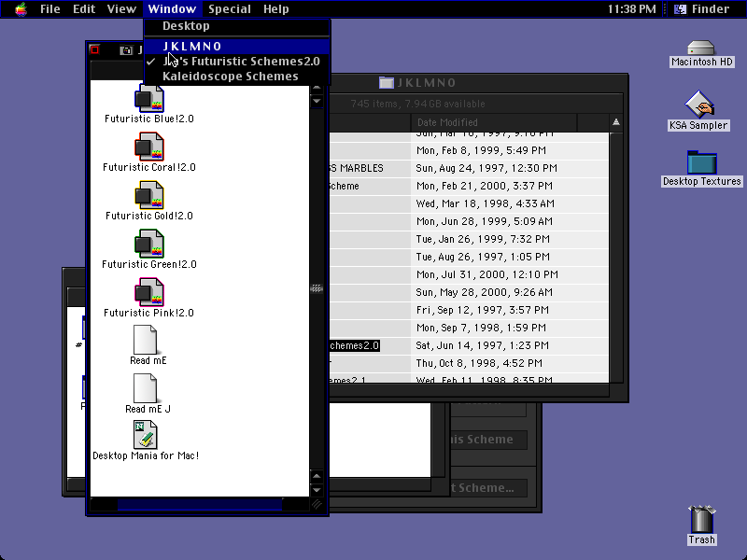747x560 pixels.
Task: Open the Apple menu
Action: (x=21, y=9)
